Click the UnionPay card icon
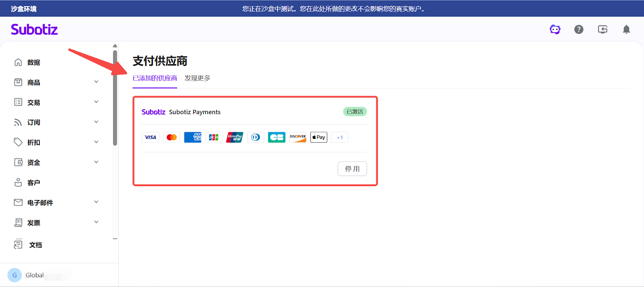Viewport: 644px width, 287px height. coord(235,137)
